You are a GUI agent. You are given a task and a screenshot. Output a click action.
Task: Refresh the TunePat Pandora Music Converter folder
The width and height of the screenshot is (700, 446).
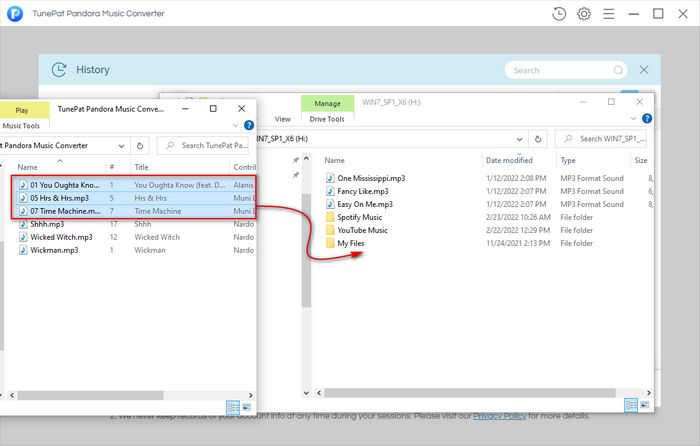click(x=140, y=146)
